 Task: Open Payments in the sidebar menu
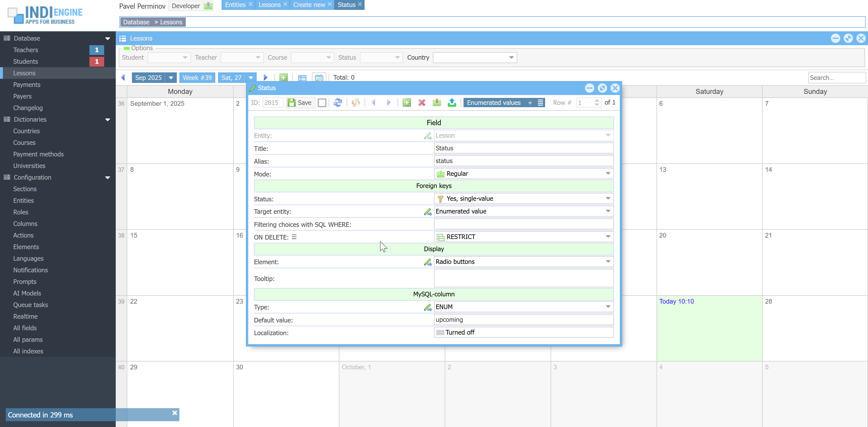(27, 85)
